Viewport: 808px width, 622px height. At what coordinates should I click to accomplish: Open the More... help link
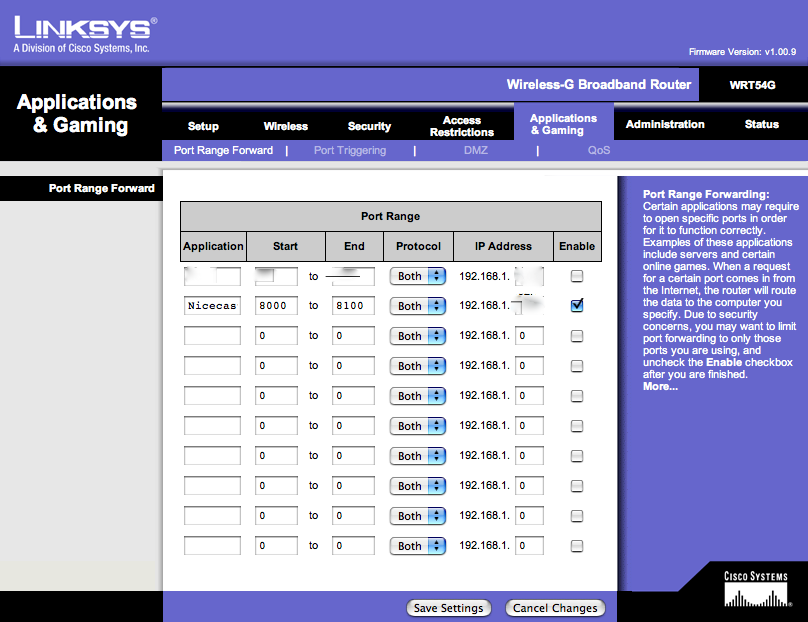tap(660, 386)
